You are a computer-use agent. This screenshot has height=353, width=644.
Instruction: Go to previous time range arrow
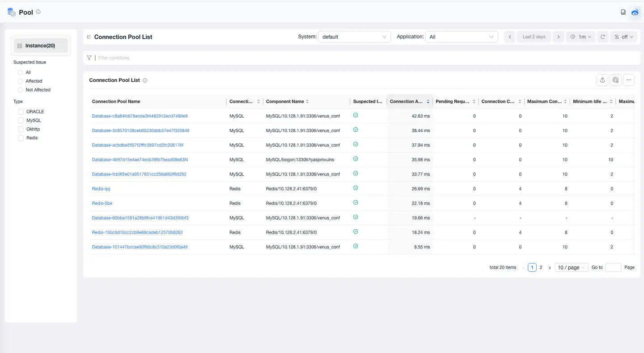pyautogui.click(x=509, y=37)
